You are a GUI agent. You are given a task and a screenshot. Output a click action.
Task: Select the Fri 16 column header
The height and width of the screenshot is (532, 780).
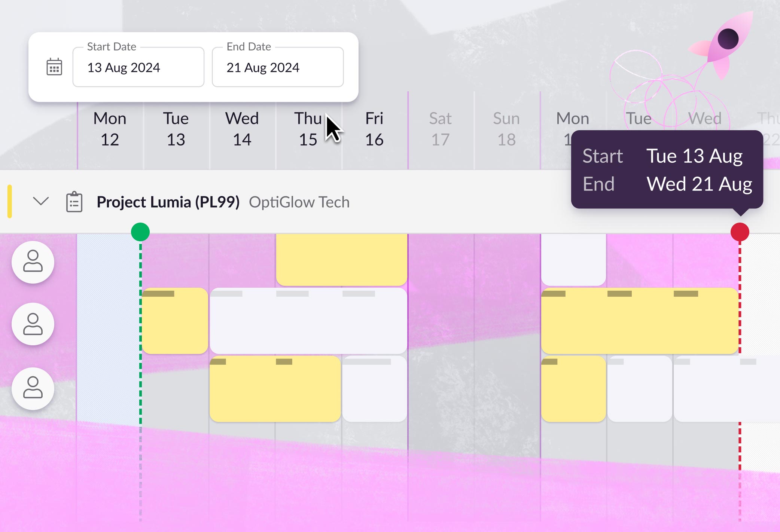tap(374, 129)
